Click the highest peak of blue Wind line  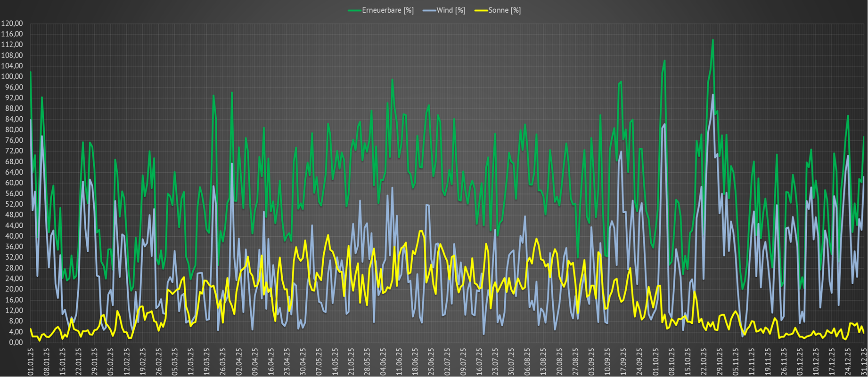[712, 95]
